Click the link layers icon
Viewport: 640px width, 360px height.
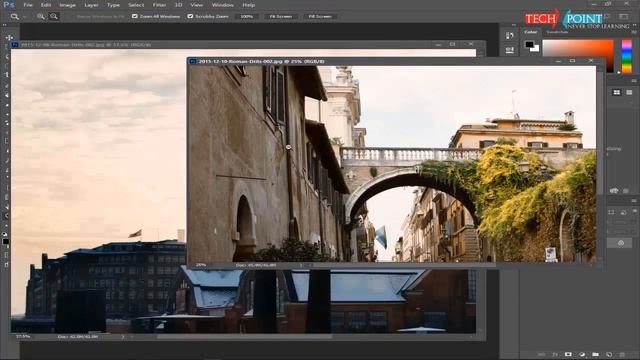[x=541, y=355]
